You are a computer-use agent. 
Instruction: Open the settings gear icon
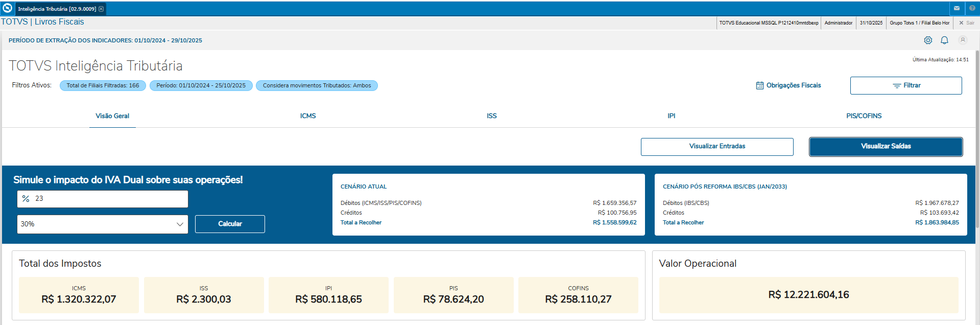tap(928, 40)
